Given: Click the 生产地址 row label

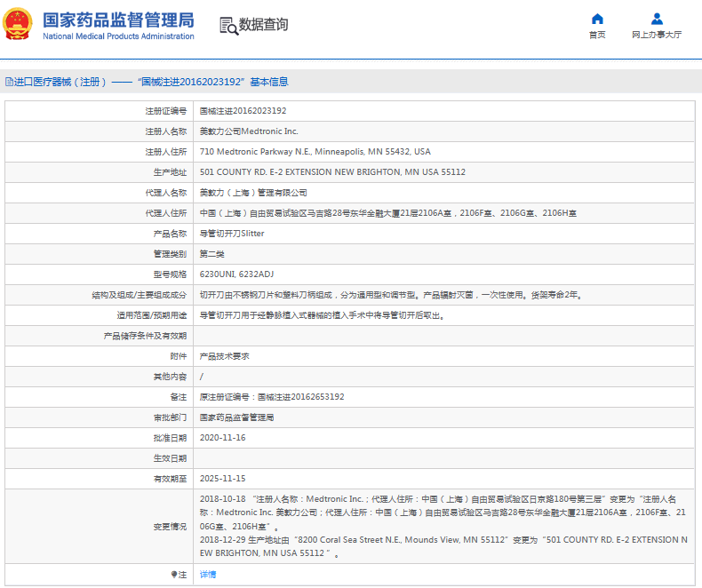Looking at the screenshot, I should (x=170, y=172).
